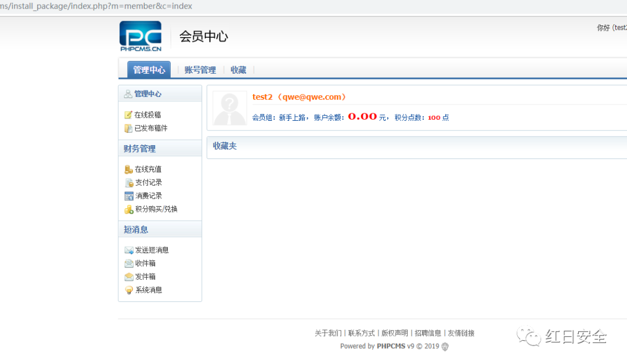Viewport: 627px width, 364px height.
Task: Open the 收藏 tab
Action: tap(238, 70)
